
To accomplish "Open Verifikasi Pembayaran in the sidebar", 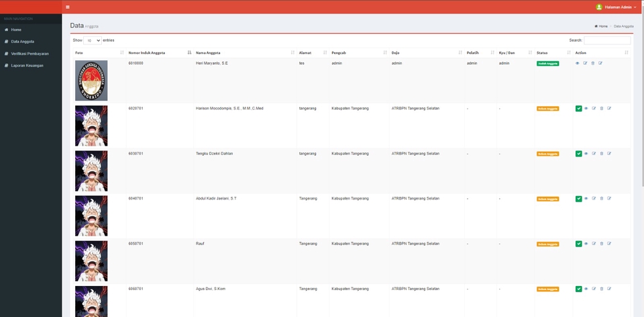I will (x=31, y=54).
